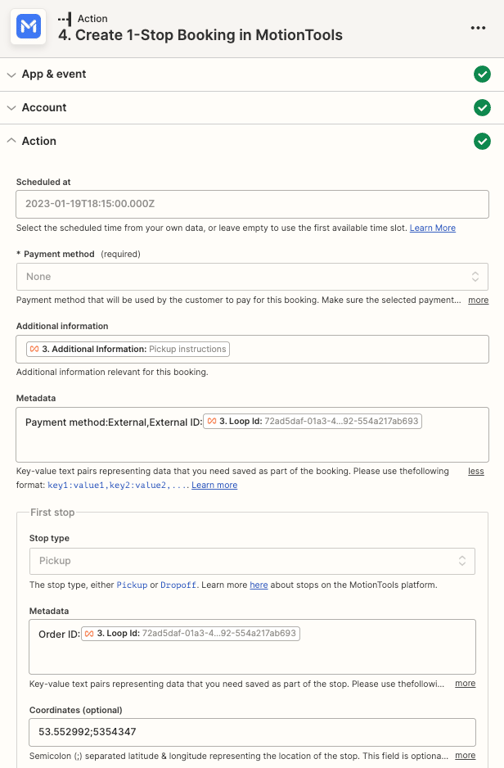Click the Scheduled at input field
Image resolution: width=504 pixels, height=768 pixels.
pos(252,204)
